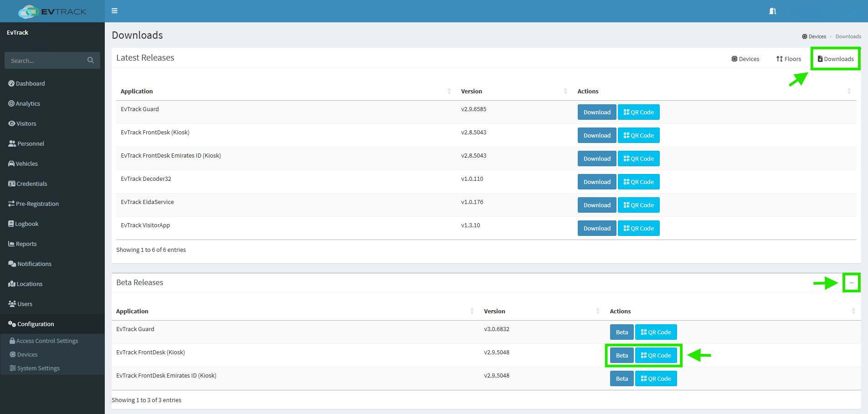Get Beta of EvTrack Guard v3.0.6832
The width and height of the screenshot is (868, 414).
pos(622,332)
